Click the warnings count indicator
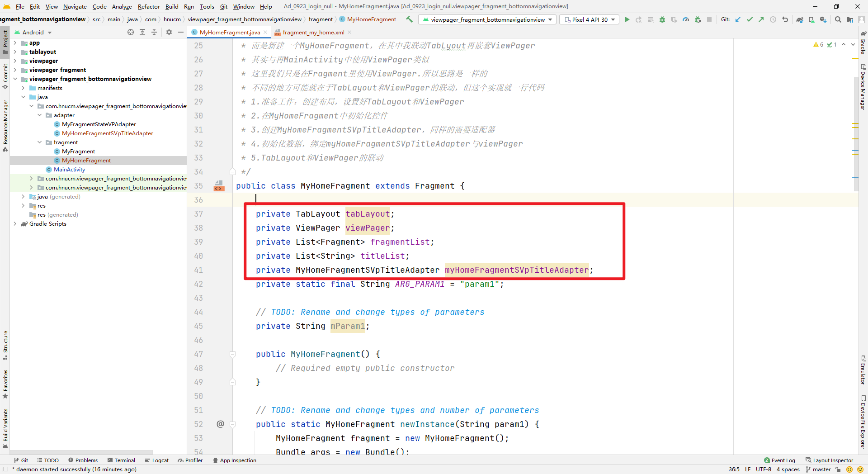The height and width of the screenshot is (474, 868). pyautogui.click(x=818, y=44)
